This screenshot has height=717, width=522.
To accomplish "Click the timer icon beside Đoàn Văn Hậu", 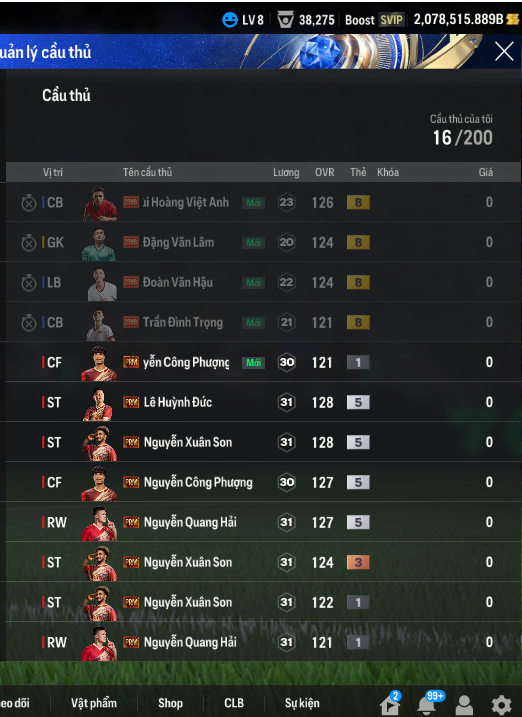I will coord(29,283).
